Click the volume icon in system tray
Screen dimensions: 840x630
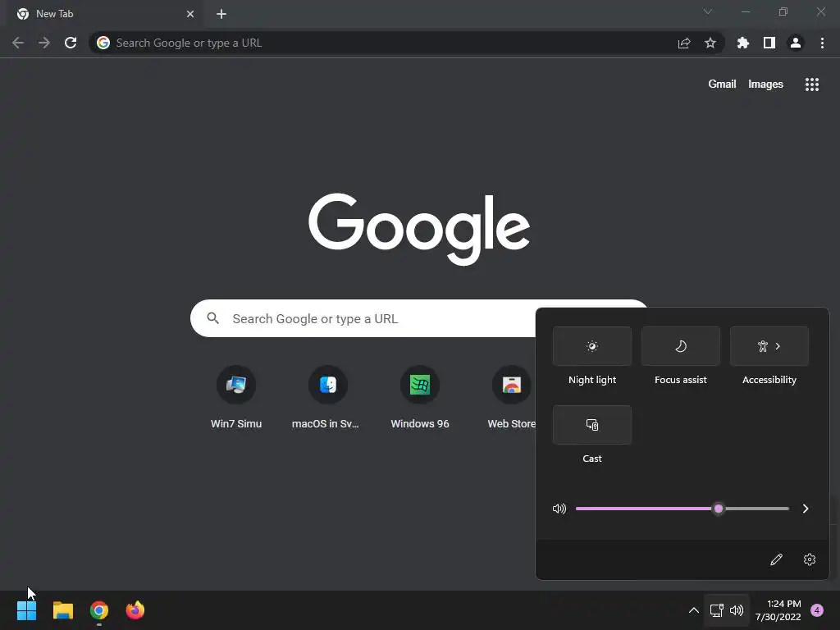(x=737, y=610)
